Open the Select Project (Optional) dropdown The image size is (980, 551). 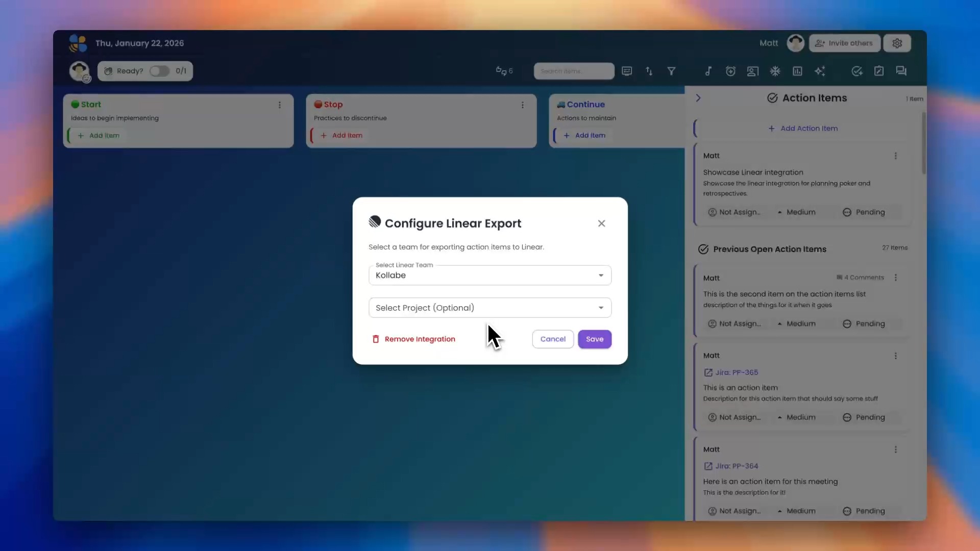490,308
